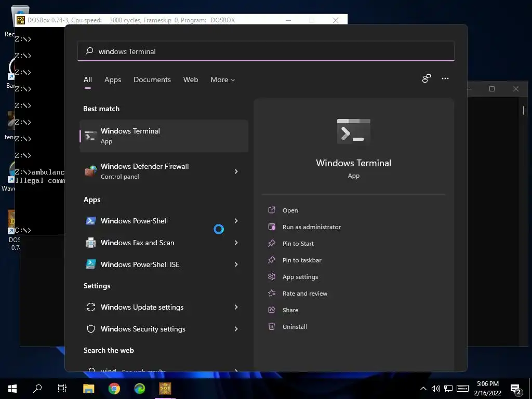
Task: Click the network tray icon
Action: coord(448,389)
